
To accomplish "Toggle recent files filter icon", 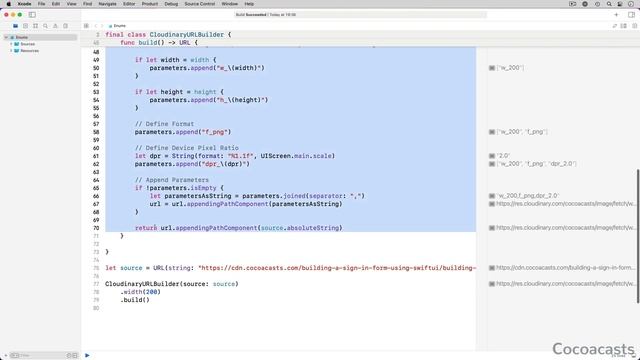I will [x=69, y=356].
